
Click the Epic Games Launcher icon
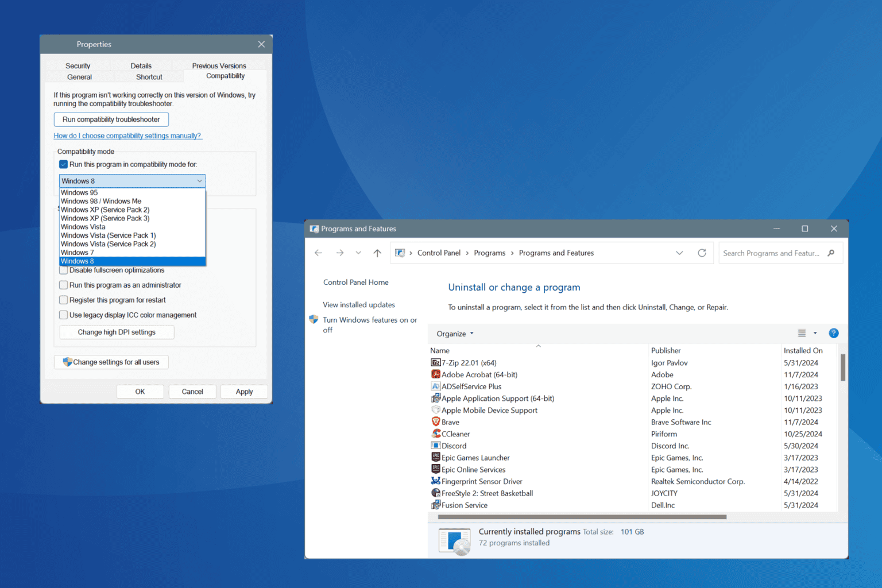tap(436, 458)
